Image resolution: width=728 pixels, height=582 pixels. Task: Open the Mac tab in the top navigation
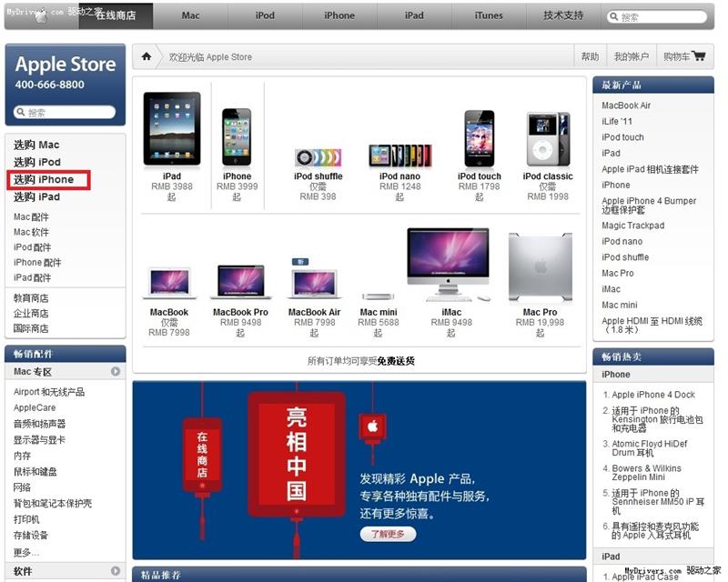[190, 15]
